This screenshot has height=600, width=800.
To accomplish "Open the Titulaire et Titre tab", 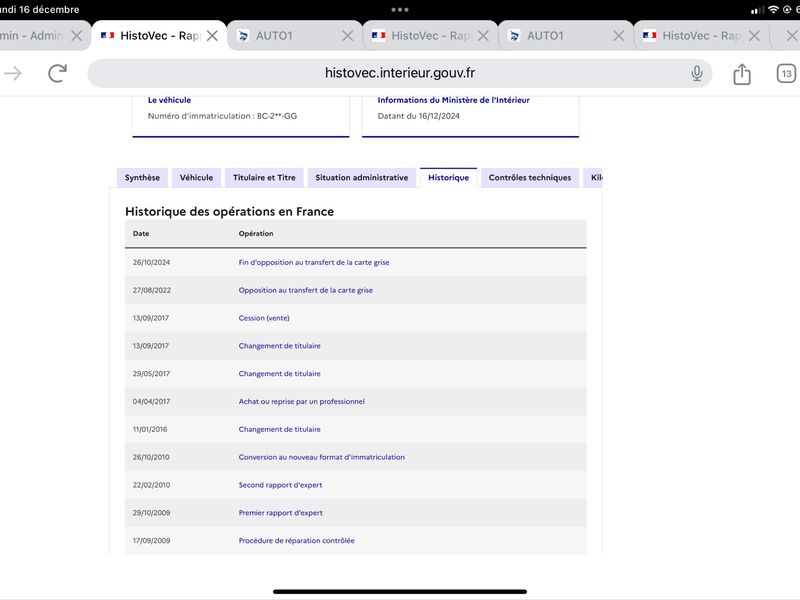I will [264, 178].
